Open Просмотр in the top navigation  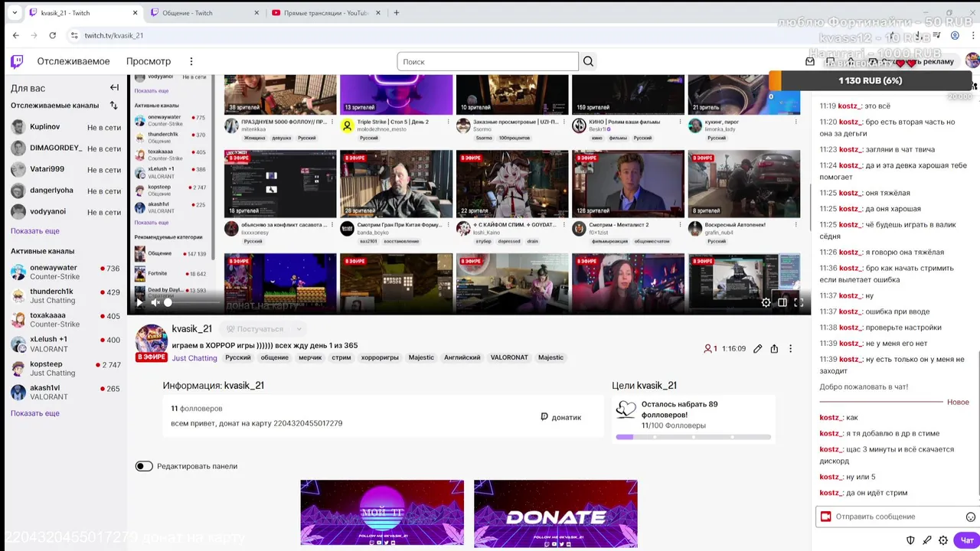[149, 61]
